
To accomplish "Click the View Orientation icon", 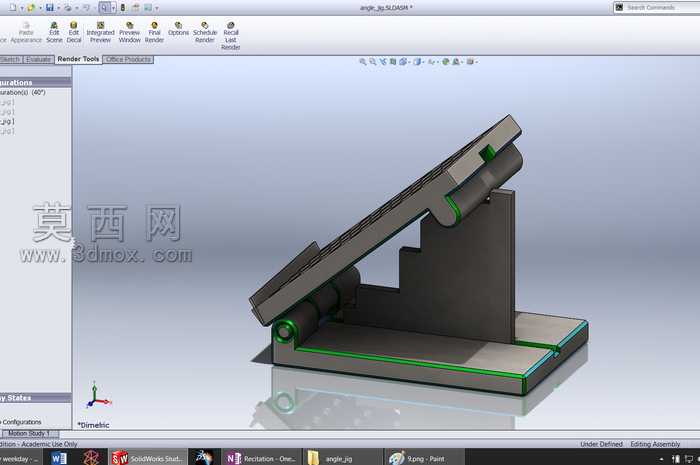I will coord(403,62).
